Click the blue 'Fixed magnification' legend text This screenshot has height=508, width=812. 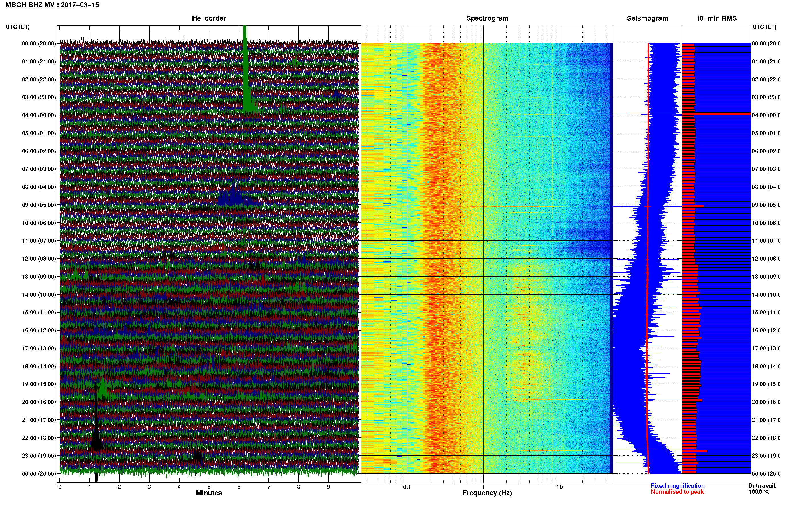tap(678, 486)
